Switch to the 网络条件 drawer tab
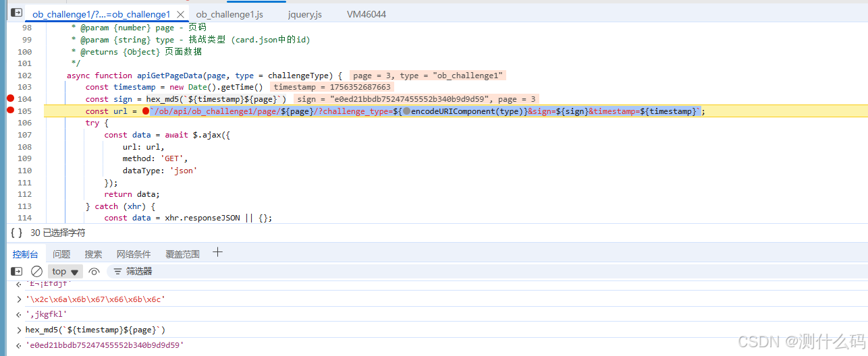 134,254
